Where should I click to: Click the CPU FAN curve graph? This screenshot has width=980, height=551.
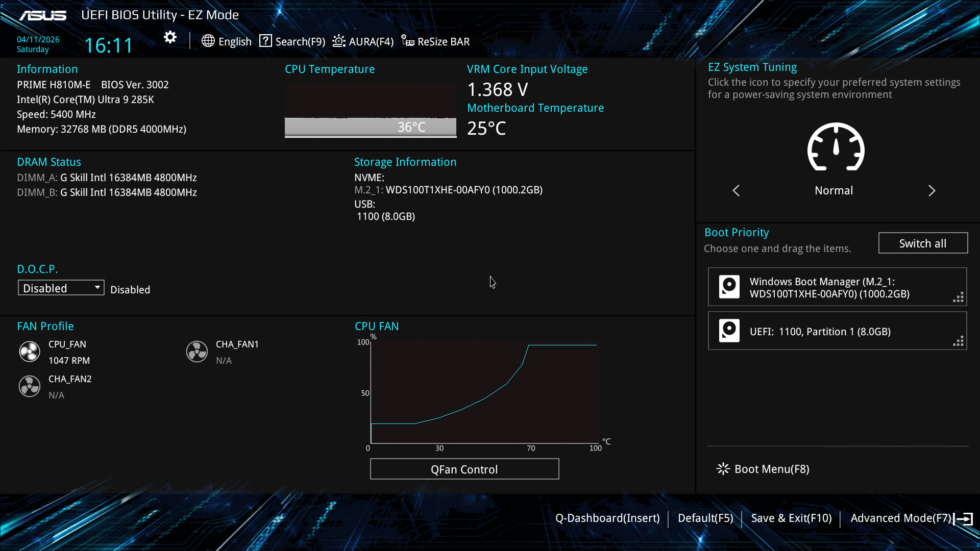point(484,393)
